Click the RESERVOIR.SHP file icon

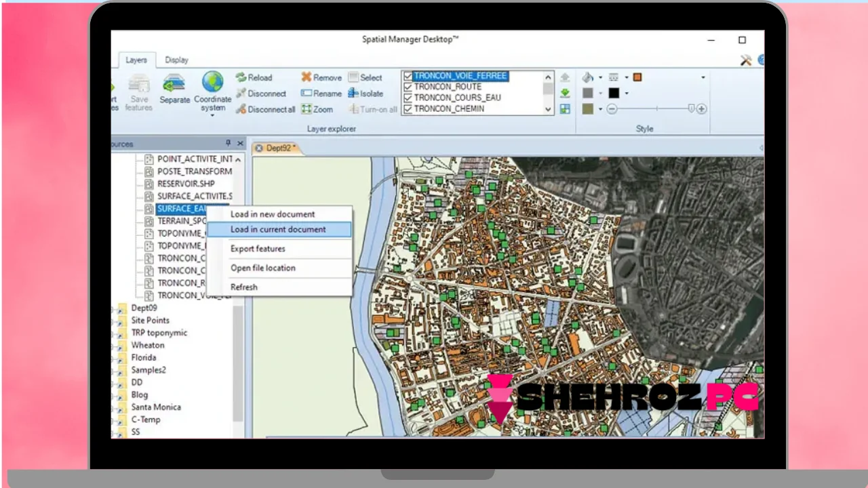click(150, 184)
